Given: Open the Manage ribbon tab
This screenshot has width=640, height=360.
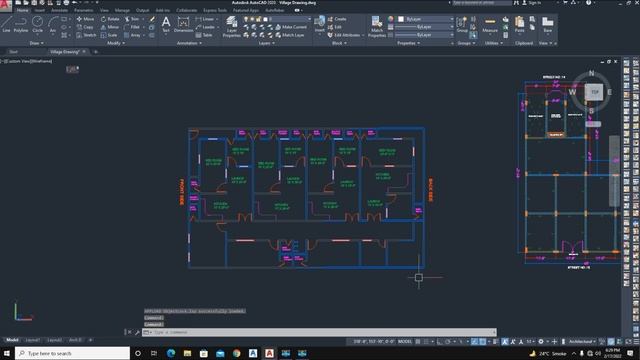Looking at the screenshot, I should click(x=122, y=10).
